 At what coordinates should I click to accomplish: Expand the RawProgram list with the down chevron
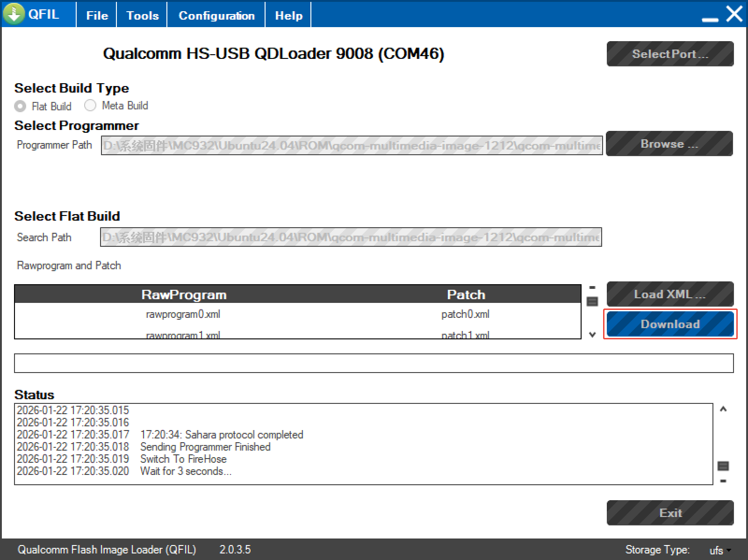click(592, 335)
